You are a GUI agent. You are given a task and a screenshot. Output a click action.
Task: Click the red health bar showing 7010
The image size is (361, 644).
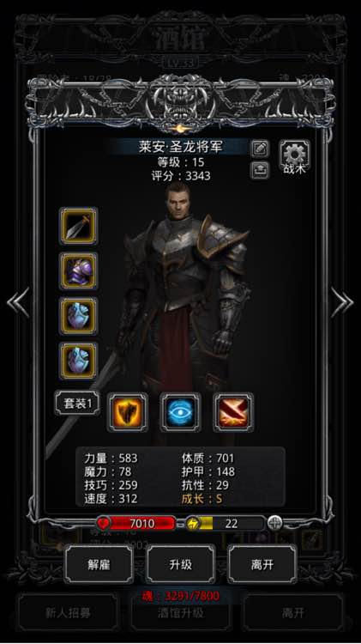(x=135, y=523)
